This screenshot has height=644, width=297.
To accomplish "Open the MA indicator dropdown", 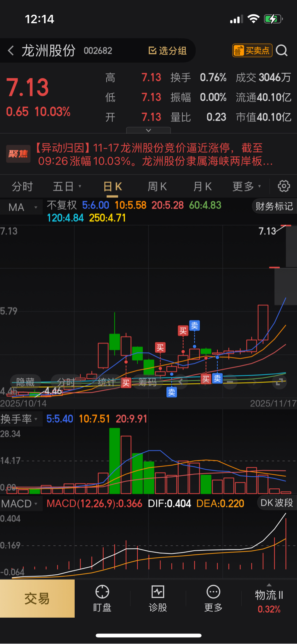I will tap(21, 208).
